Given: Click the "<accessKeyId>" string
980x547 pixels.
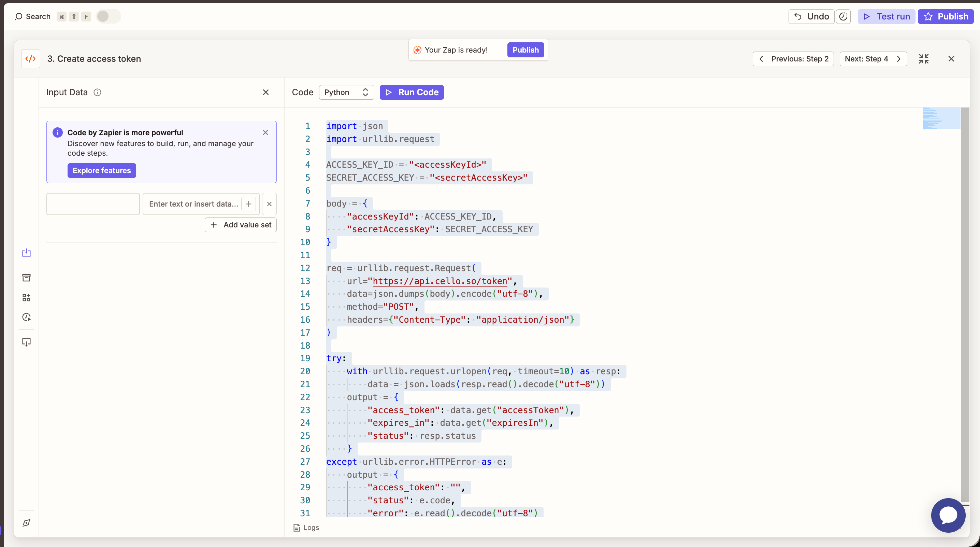Looking at the screenshot, I should (447, 165).
